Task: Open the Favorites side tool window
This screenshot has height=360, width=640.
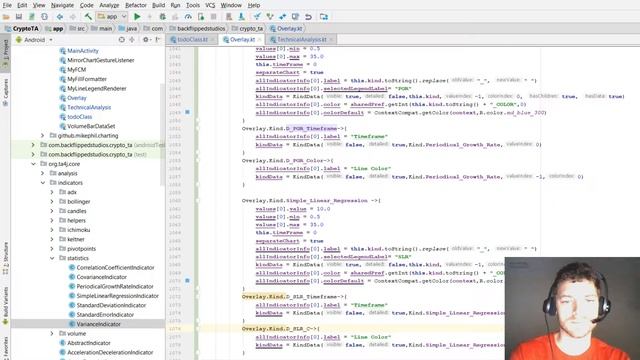Action: (5, 348)
